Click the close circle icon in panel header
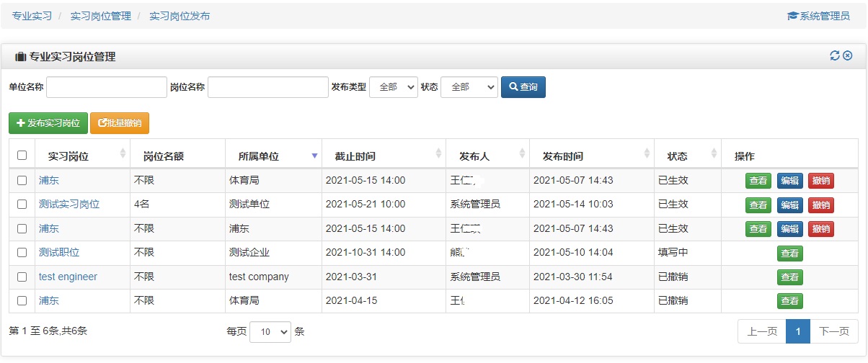 (x=848, y=56)
